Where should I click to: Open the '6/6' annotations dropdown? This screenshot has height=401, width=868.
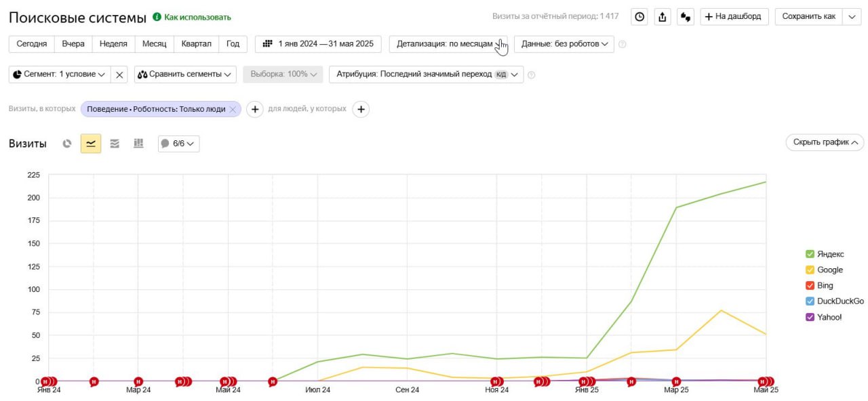[178, 143]
